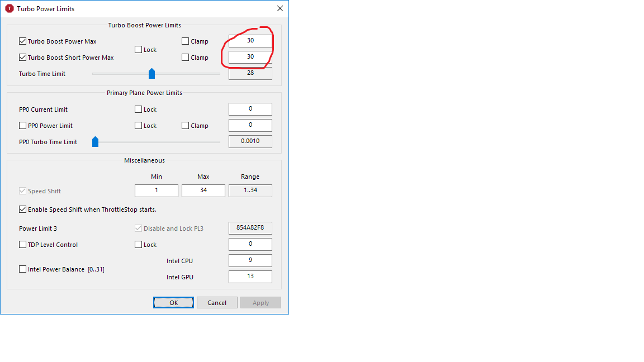Viewport: 644px width, 362px height.
Task: Click the PP0 Power Limit value field
Action: (x=250, y=125)
